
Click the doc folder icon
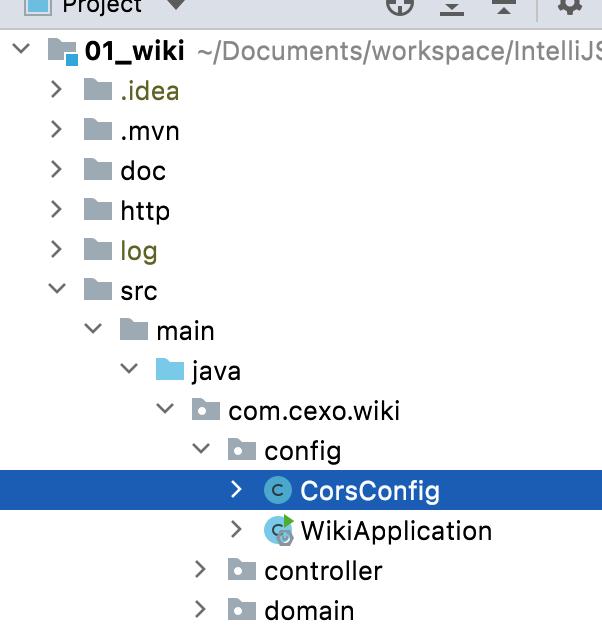click(x=98, y=169)
